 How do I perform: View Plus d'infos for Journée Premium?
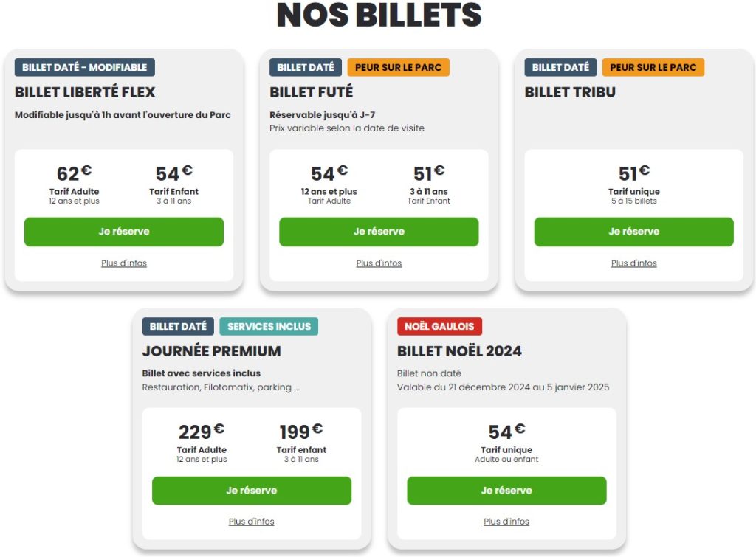point(252,521)
